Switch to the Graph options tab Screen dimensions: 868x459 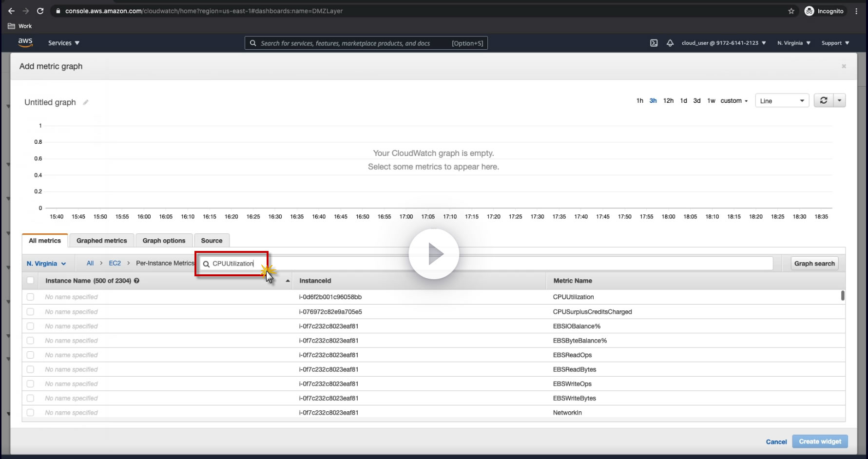click(x=164, y=241)
